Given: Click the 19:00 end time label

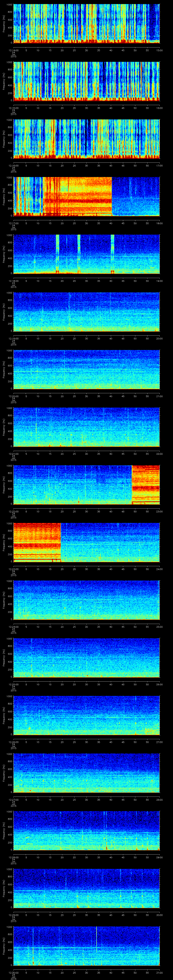Looking at the screenshot, I should click(160, 281).
